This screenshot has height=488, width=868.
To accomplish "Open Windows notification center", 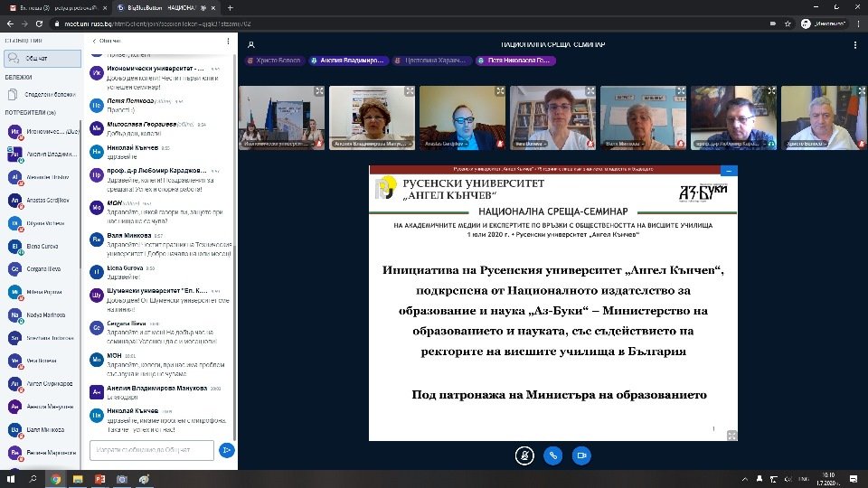I will coord(854,479).
